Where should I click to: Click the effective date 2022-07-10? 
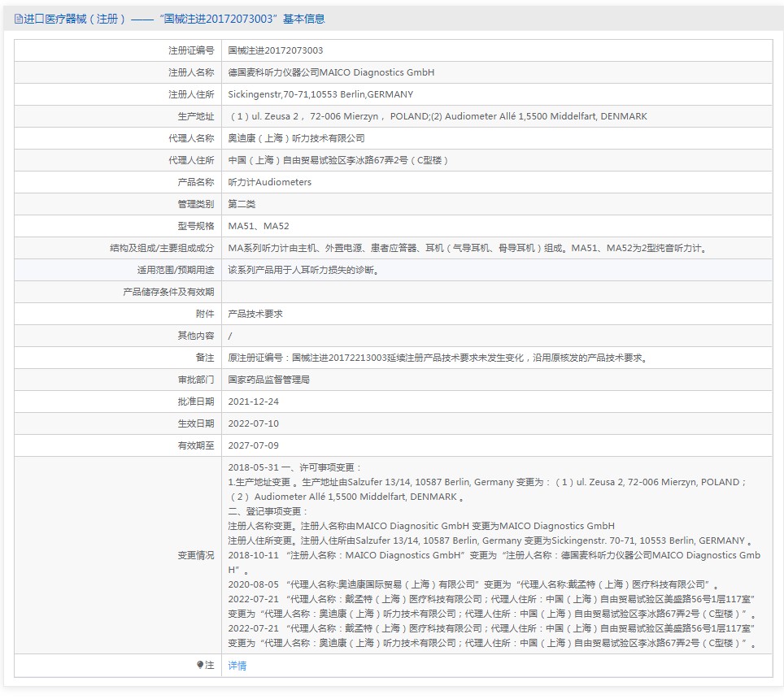point(254,424)
